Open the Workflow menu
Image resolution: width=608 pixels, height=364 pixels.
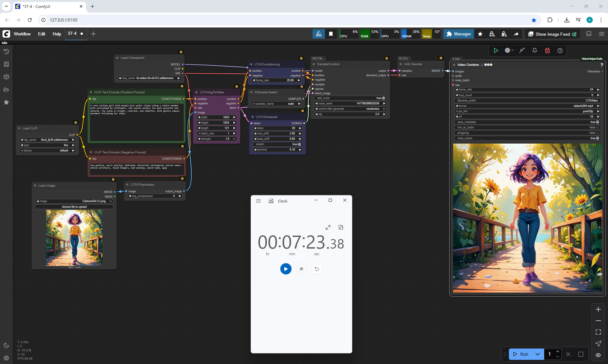[x=22, y=34]
